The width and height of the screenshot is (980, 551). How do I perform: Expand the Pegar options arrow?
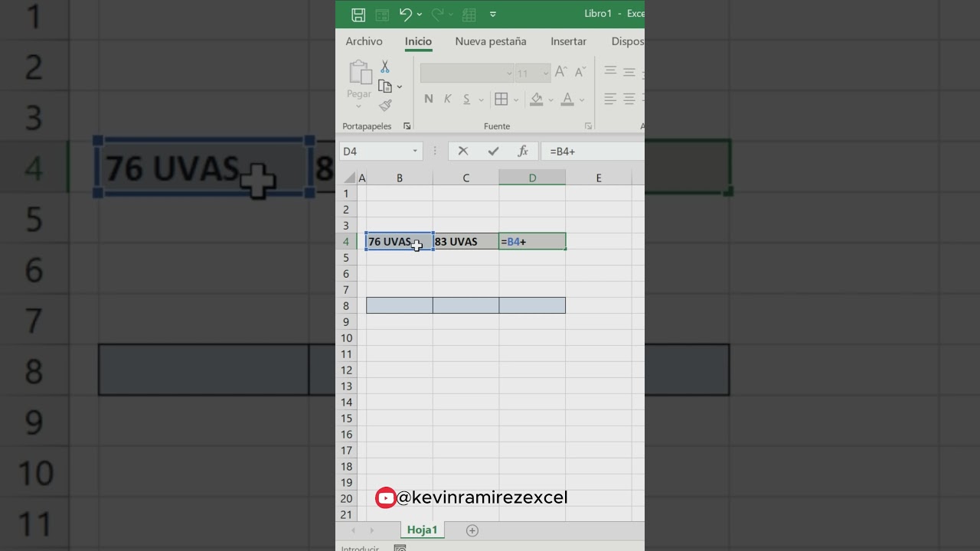tap(358, 106)
